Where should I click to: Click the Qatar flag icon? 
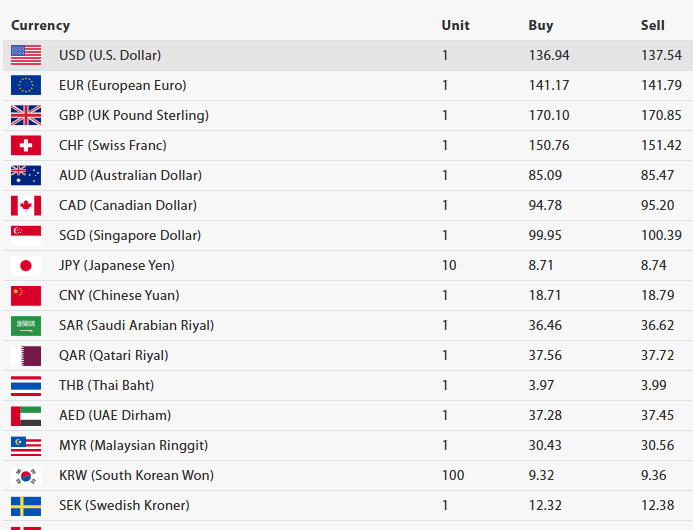coord(26,355)
